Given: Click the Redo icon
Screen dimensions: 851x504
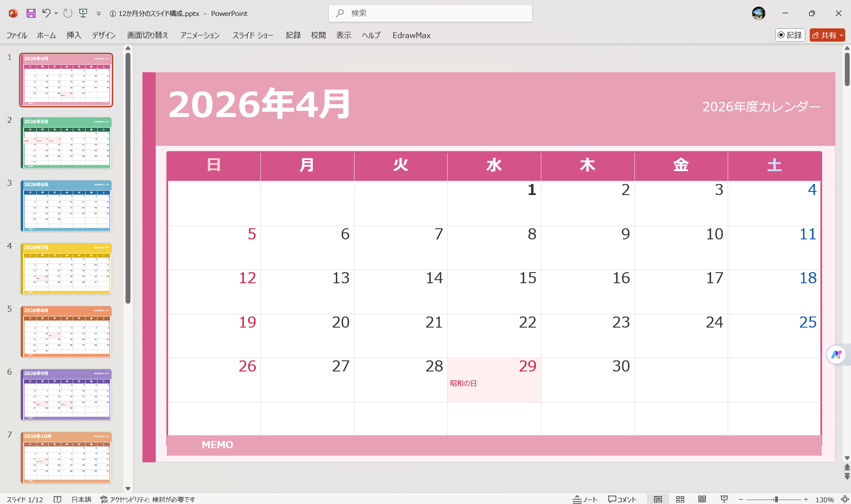Looking at the screenshot, I should tap(67, 13).
